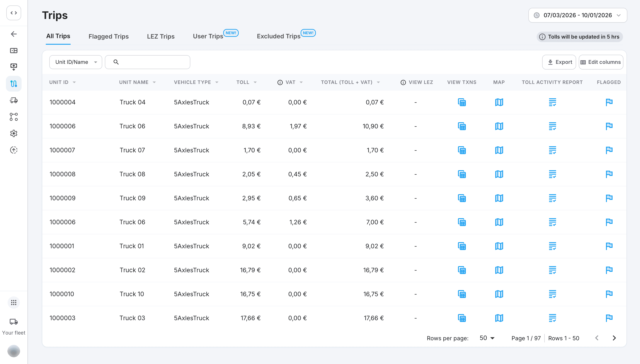Open the dashboard panel icon in the sidebar
640x364 pixels.
tap(14, 51)
